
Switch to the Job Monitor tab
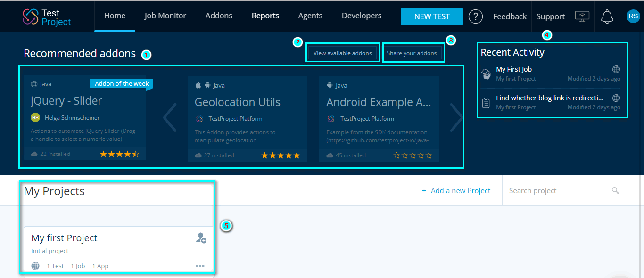[x=165, y=16]
